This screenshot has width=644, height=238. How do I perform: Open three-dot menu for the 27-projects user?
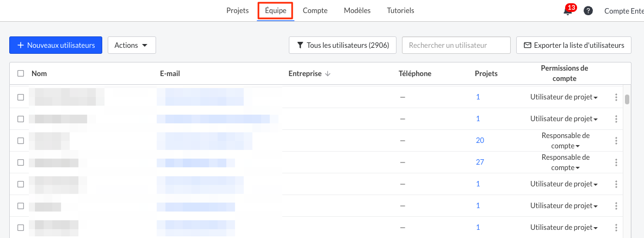pyautogui.click(x=616, y=162)
